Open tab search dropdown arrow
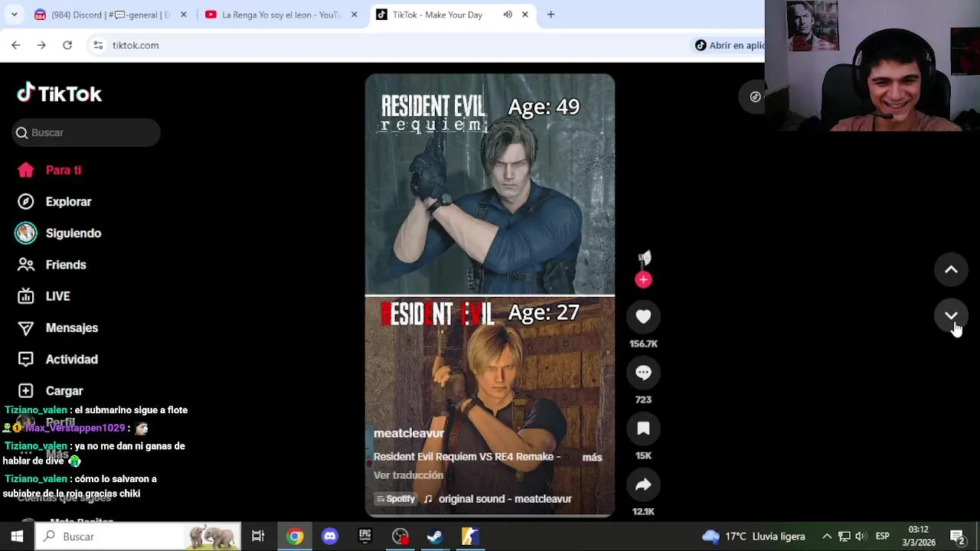The height and width of the screenshot is (551, 980). click(x=14, y=15)
